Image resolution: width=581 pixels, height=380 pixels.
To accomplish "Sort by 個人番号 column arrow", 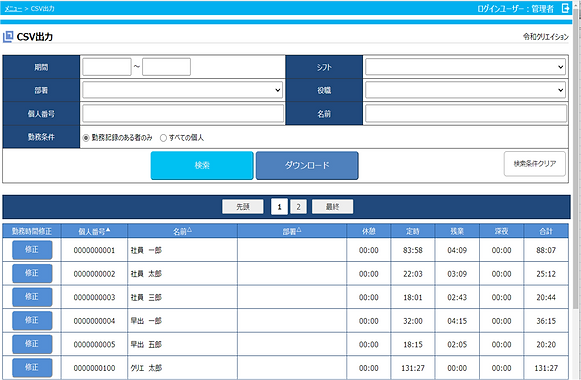I will [108, 230].
